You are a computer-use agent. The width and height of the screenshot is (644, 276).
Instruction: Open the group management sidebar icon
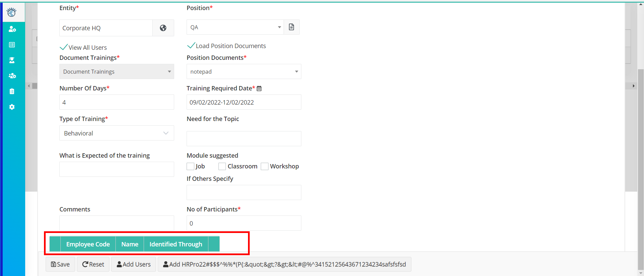[x=12, y=76]
